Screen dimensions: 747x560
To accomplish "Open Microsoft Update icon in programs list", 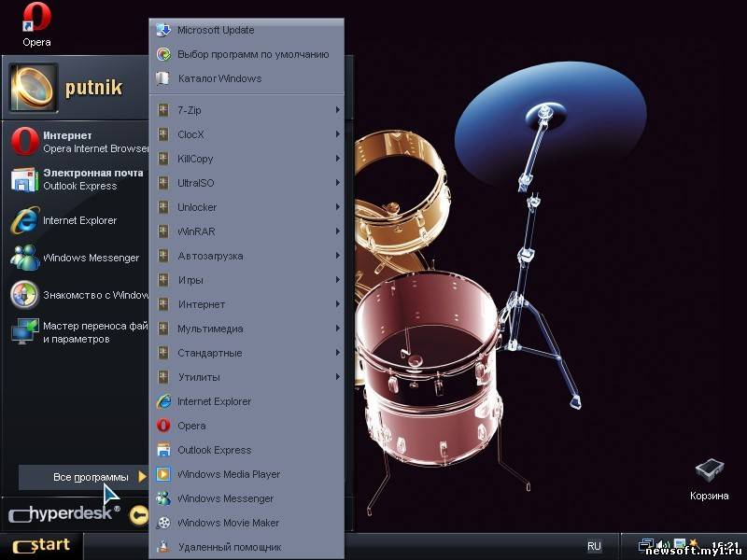I will [x=163, y=30].
